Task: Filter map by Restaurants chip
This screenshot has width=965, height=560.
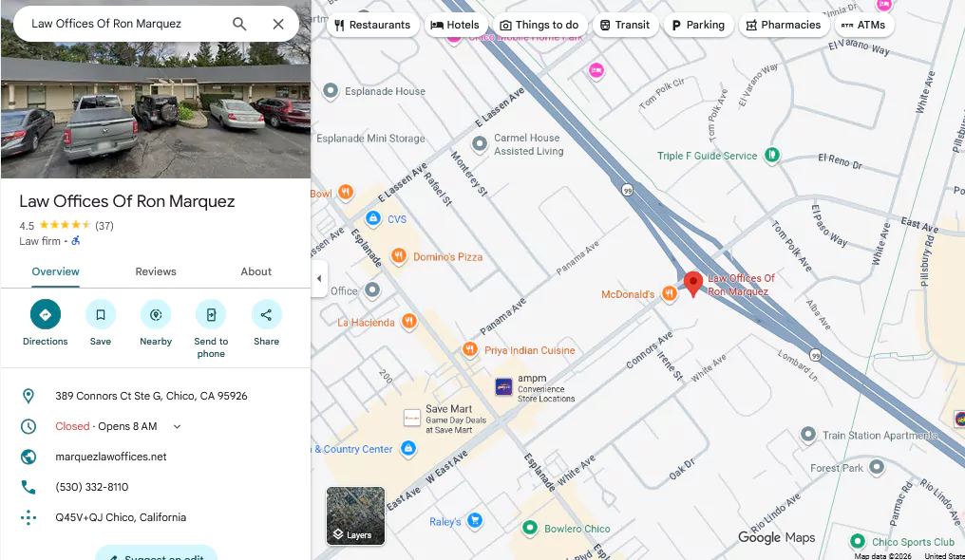Action: (x=372, y=26)
